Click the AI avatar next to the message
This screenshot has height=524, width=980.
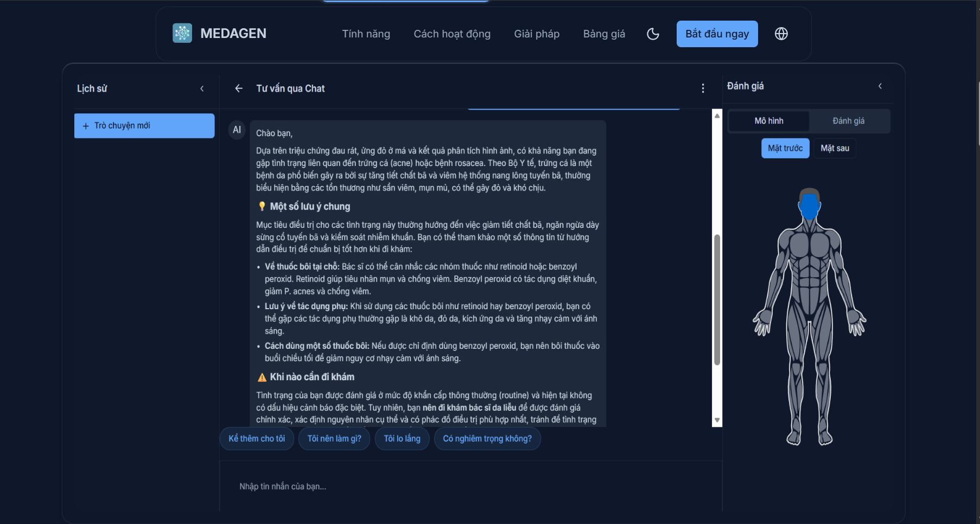[237, 130]
